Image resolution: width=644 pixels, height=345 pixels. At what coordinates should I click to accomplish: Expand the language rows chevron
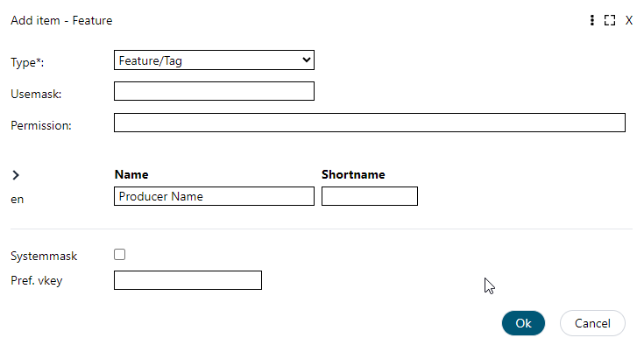[16, 175]
